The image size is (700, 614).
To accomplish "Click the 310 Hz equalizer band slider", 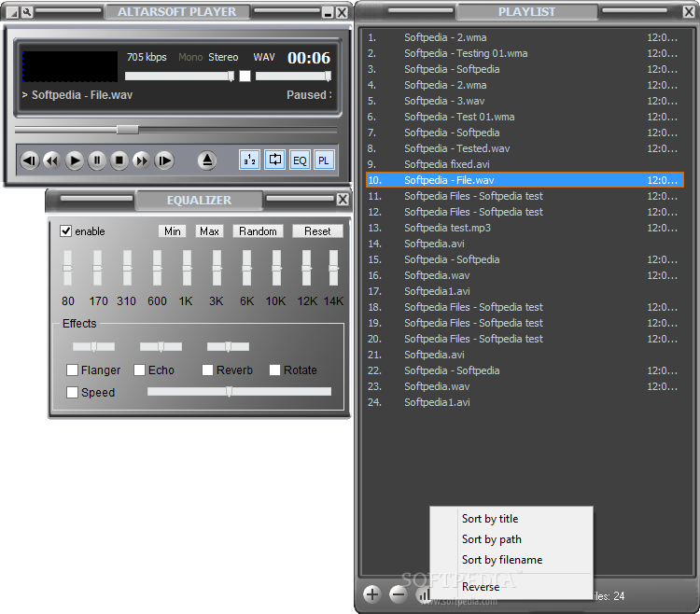I will pos(127,268).
